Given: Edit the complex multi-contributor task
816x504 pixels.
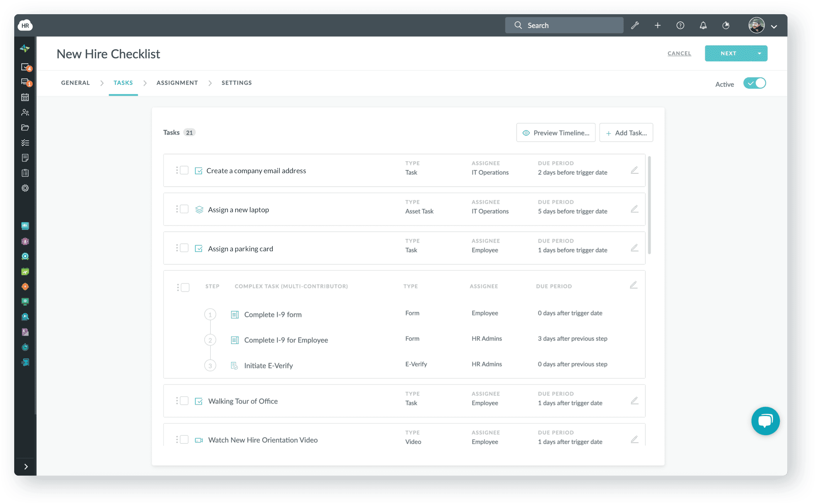Looking at the screenshot, I should (634, 285).
